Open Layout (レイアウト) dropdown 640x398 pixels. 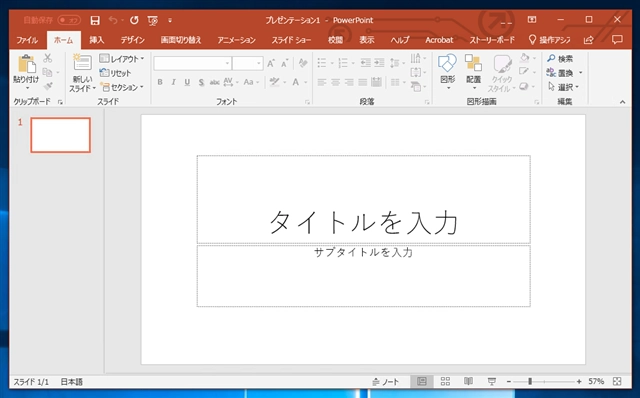(122, 59)
